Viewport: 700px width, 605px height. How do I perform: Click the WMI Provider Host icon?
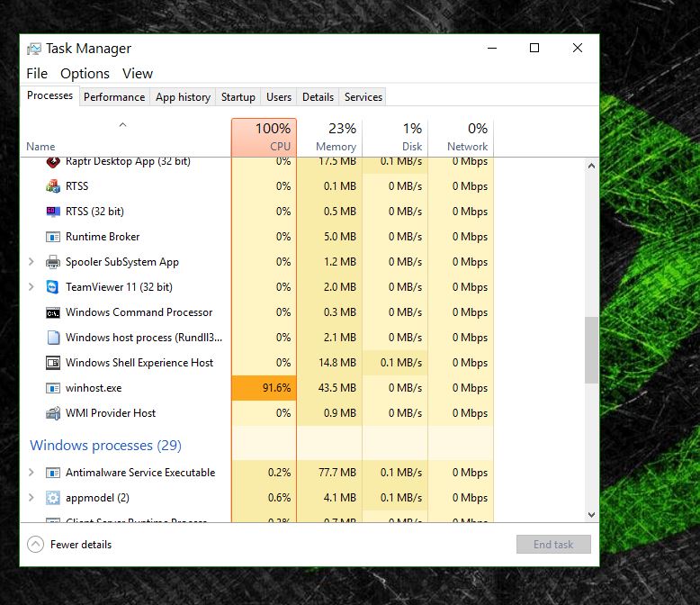coord(52,413)
